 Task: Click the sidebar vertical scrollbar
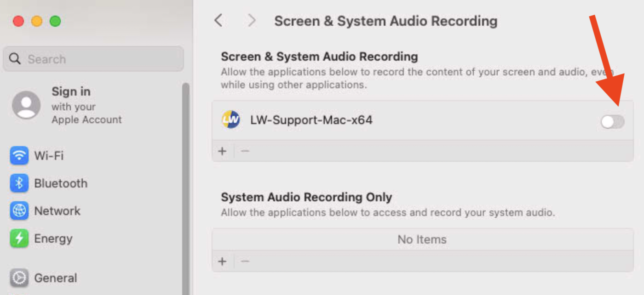click(x=186, y=184)
